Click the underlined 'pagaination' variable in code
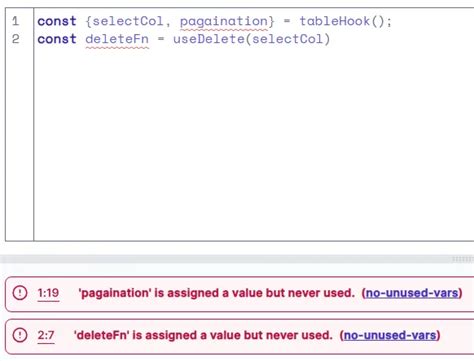Image resolution: width=474 pixels, height=361 pixels. [224, 22]
